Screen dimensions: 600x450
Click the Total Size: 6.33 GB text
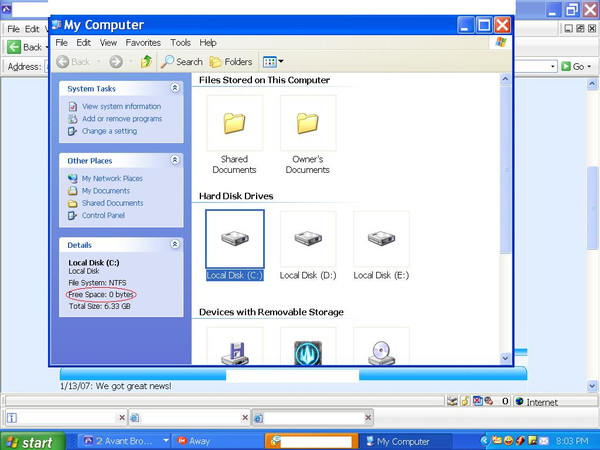click(99, 307)
